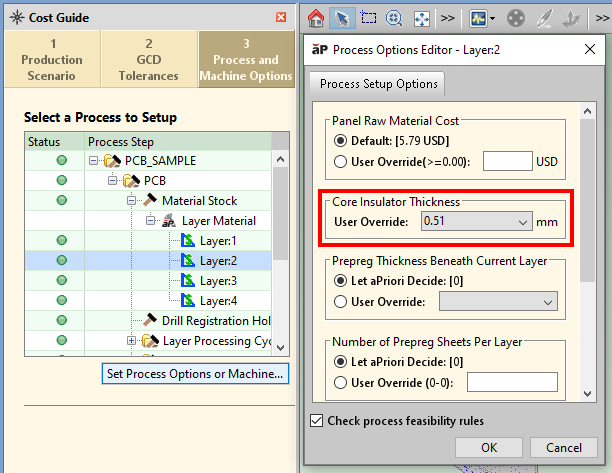The width and height of the screenshot is (612, 473).
Task: Select the Process Setup Options tab
Action: [377, 84]
